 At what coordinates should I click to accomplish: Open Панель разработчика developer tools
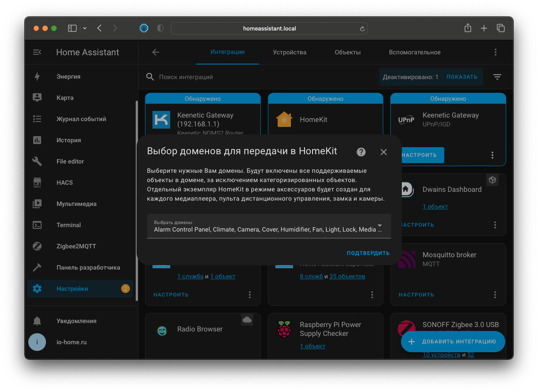point(80,267)
